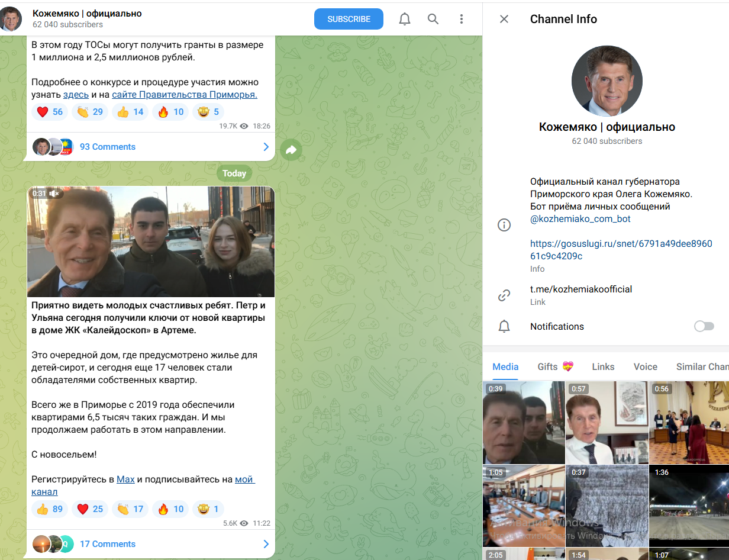This screenshot has width=729, height=560.
Task: Add heart reaction with 56 count
Action: [x=50, y=112]
